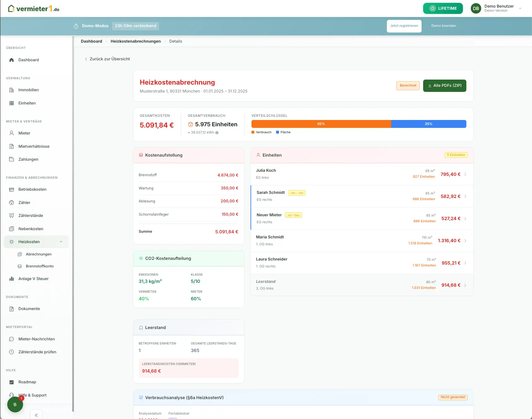532x419 pixels.
Task: Expand Leerstand unit row chevron
Action: click(465, 285)
